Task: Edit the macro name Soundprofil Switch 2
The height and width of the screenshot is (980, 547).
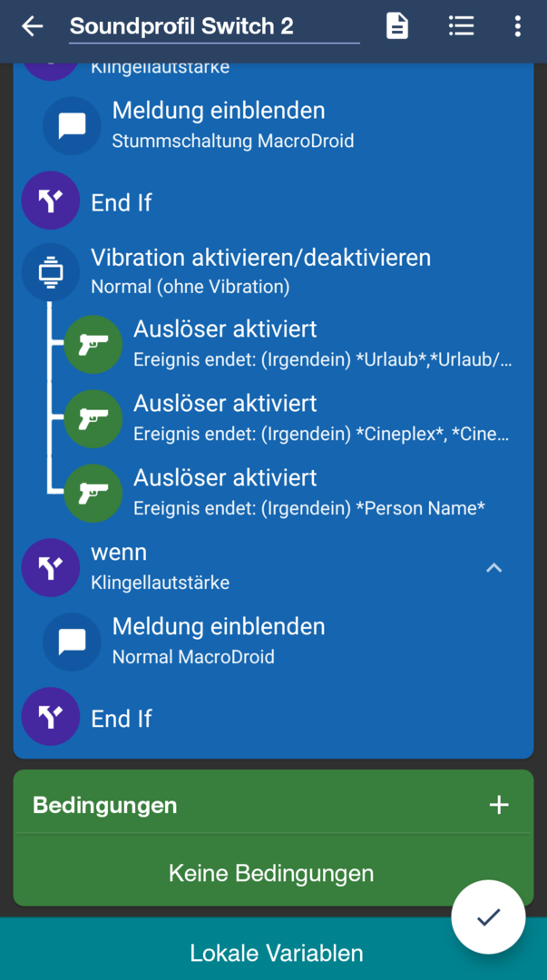Action: (213, 26)
